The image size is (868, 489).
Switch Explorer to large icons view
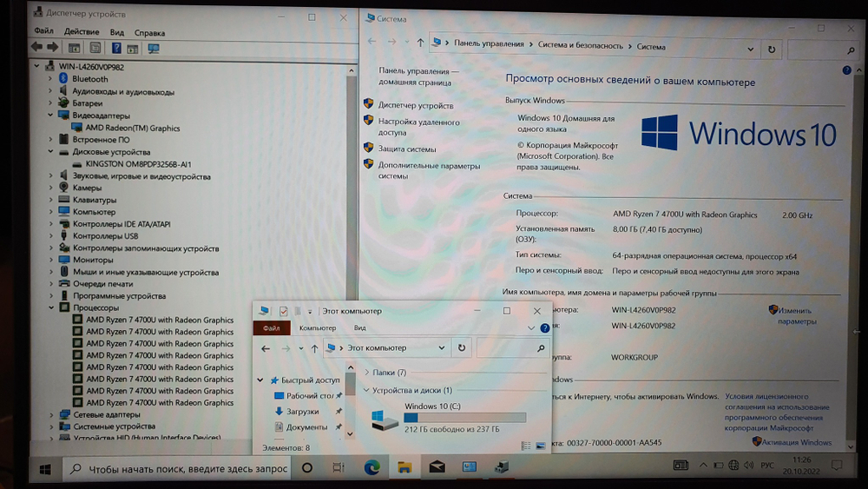coord(540,446)
